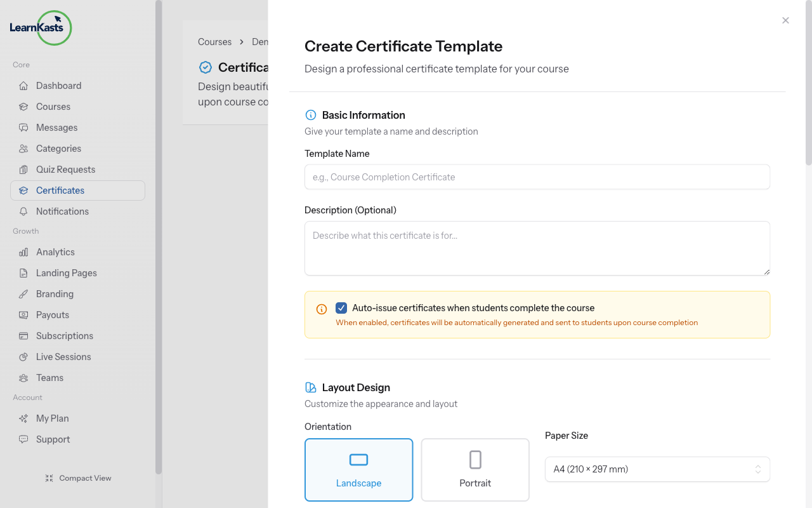812x508 pixels.
Task: Open the Payouts section
Action: pos(53,314)
